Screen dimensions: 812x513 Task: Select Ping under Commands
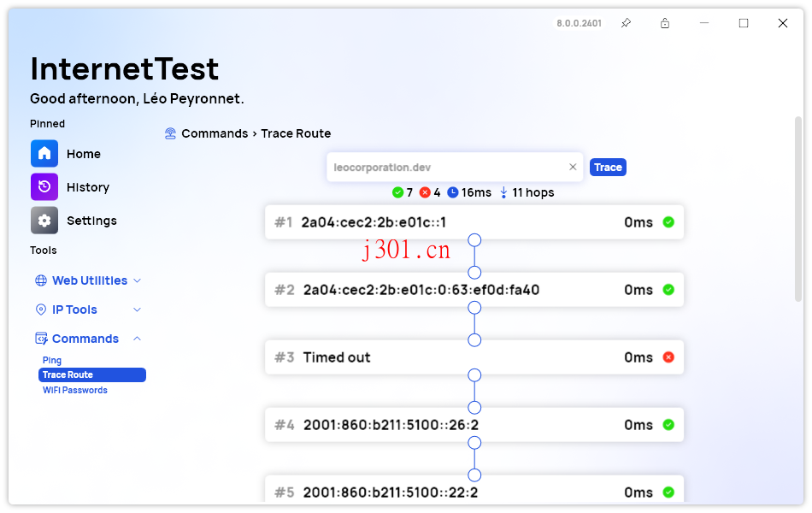52,360
